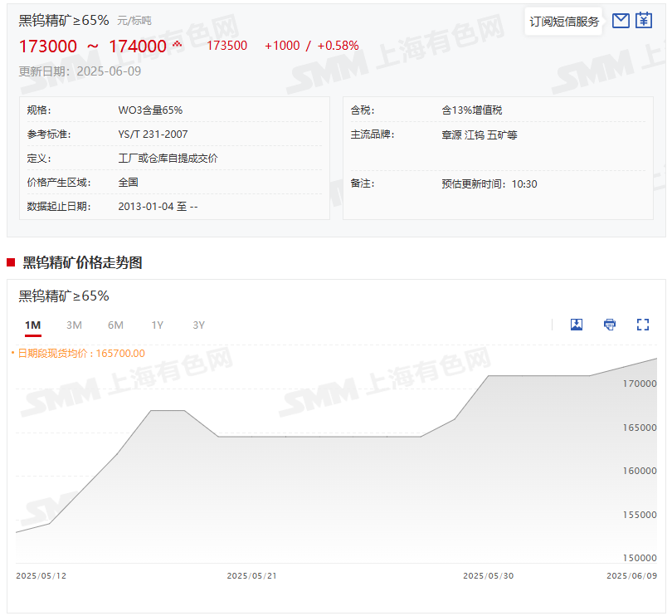The width and height of the screenshot is (672, 616).
Task: Click the 174000 high price value
Action: tap(138, 46)
